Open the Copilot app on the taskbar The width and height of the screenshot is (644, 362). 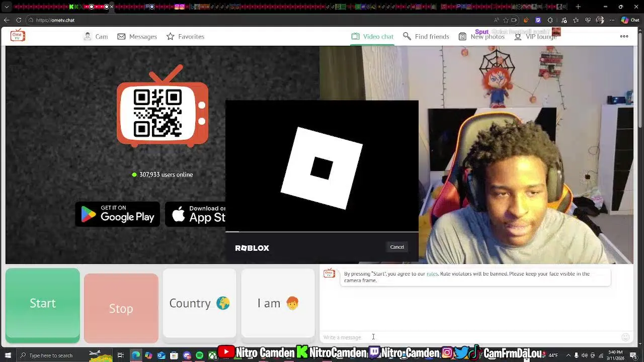tap(148, 355)
